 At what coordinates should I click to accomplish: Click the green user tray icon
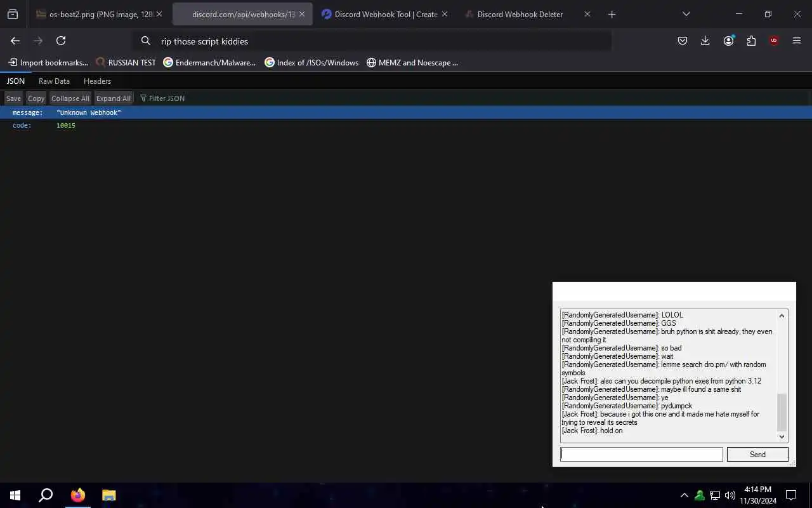tap(700, 495)
